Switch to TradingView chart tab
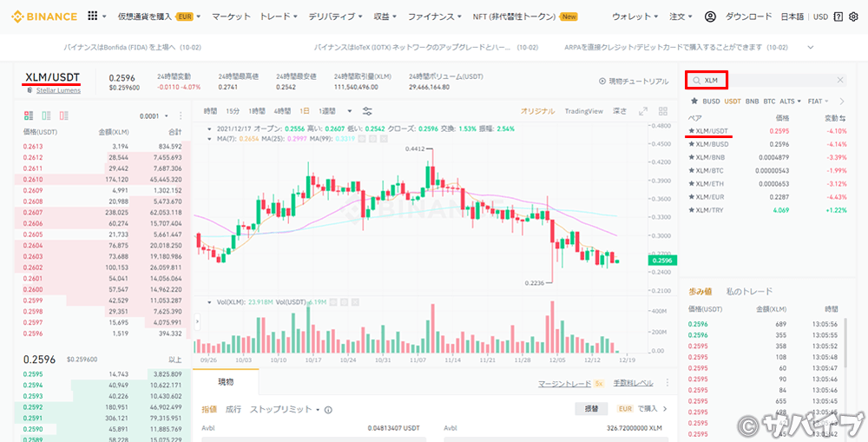The image size is (868, 442). (x=583, y=111)
